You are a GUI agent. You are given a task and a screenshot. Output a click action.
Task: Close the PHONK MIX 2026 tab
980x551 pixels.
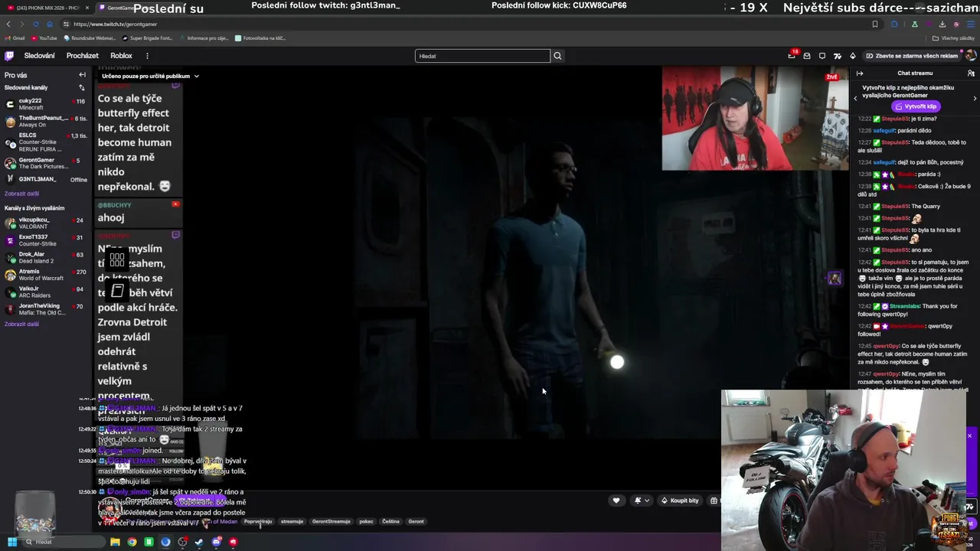87,8
